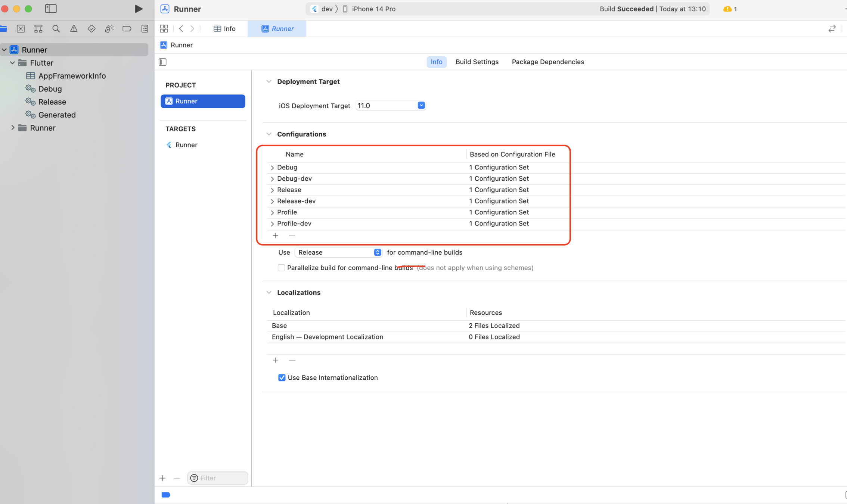
Task: Open the Report navigator icon
Action: (x=145, y=29)
